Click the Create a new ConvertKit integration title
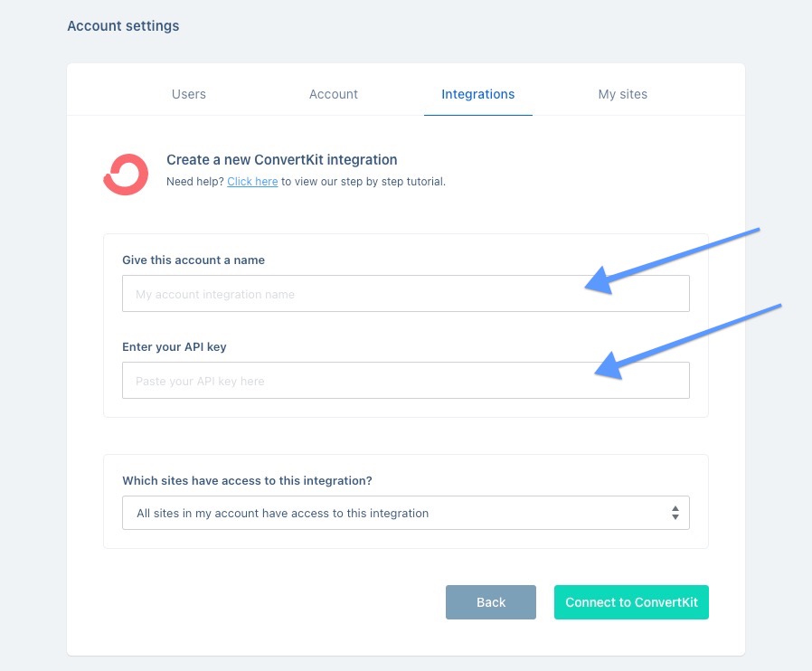Screen dimensions: 812x671 282,159
